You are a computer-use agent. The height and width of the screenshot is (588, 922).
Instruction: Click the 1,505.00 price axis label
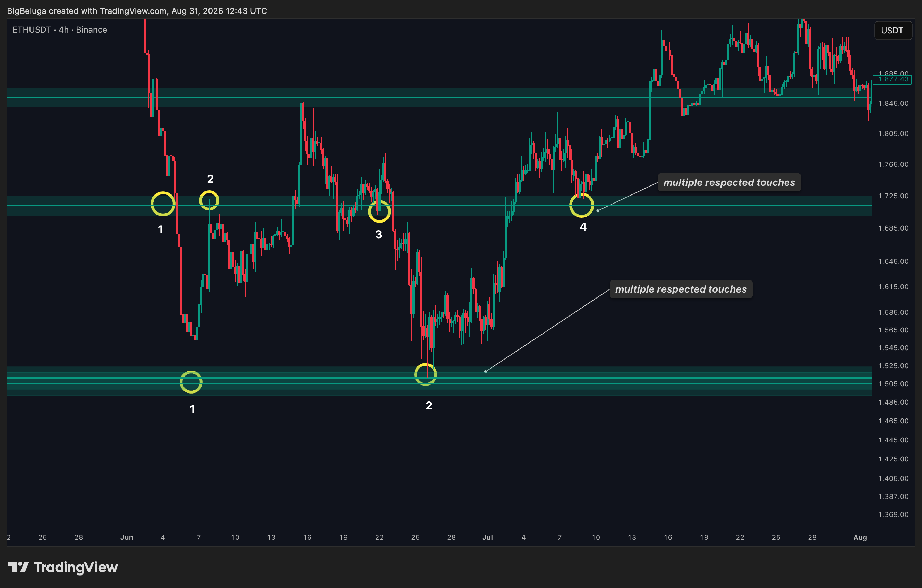click(893, 383)
